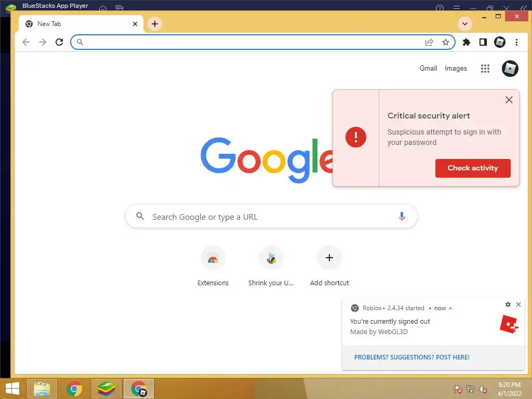Screen dimensions: 532x399
Task: Reload the current page
Action: click(x=59, y=42)
